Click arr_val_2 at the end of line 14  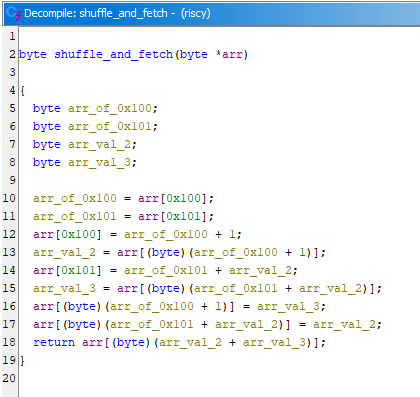pos(260,270)
